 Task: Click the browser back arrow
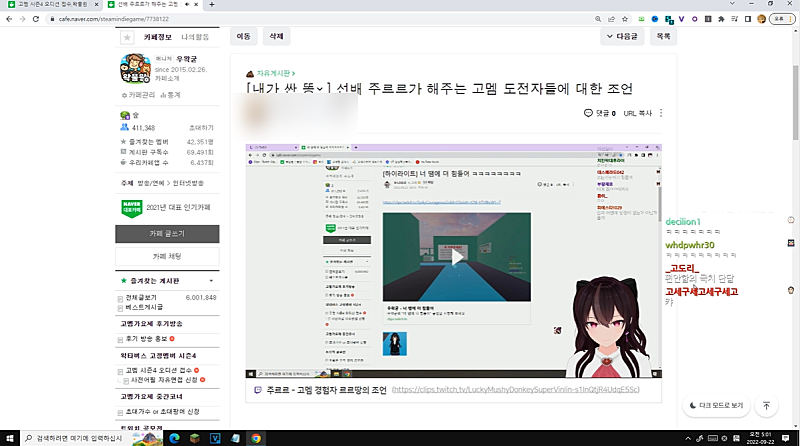pos(9,19)
